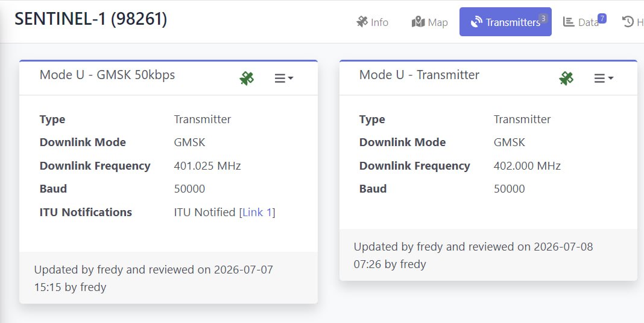Click green satellite icon on Mode U - Transmitter card
This screenshot has width=644, height=323.
[566, 78]
